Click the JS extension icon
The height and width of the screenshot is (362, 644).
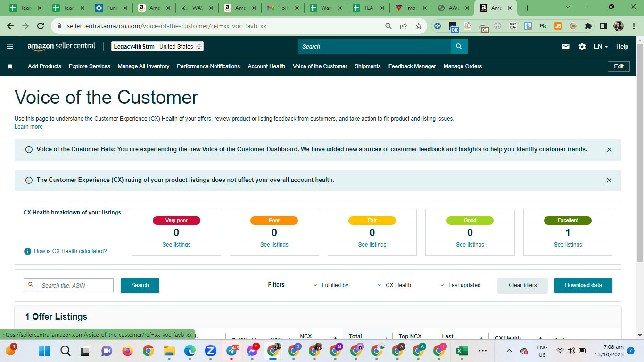coord(558,26)
